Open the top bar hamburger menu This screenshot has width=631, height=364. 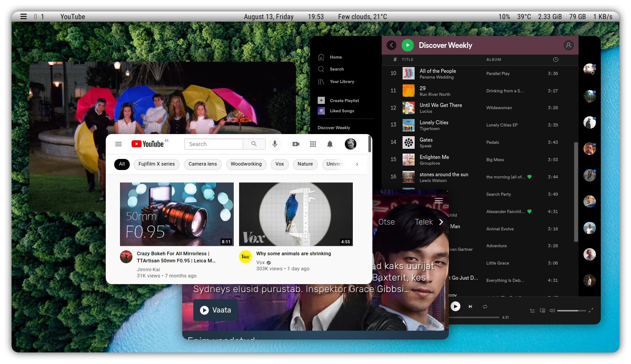pyautogui.click(x=24, y=16)
